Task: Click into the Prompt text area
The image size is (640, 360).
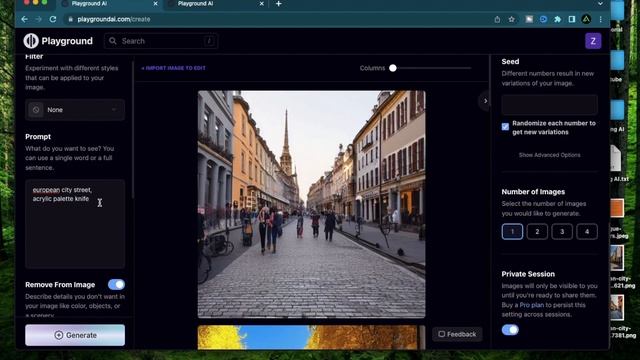Action: [75, 224]
